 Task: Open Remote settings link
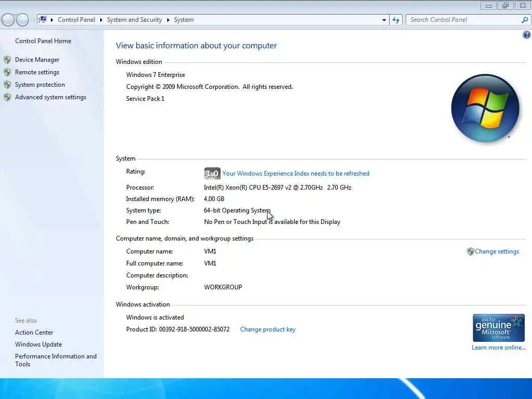click(x=37, y=72)
